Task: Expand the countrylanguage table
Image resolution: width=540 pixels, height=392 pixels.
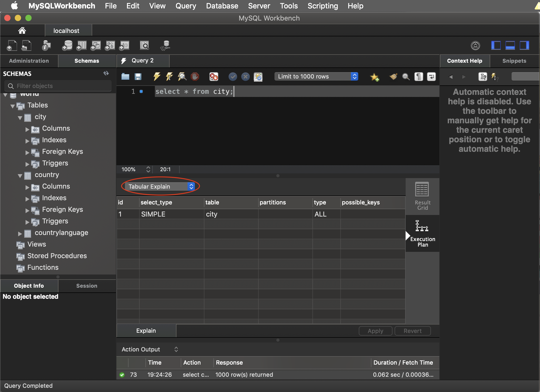Action: tap(20, 233)
